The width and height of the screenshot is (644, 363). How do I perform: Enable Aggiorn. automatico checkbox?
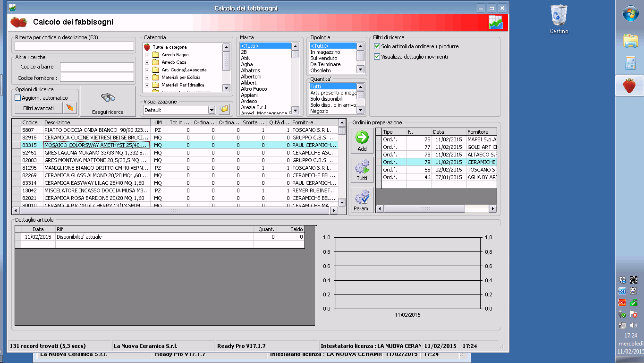click(18, 98)
